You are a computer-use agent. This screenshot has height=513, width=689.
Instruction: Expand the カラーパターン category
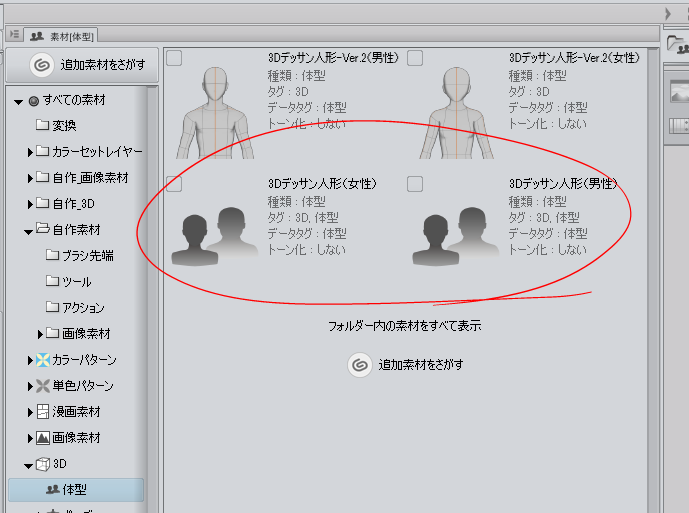30,360
